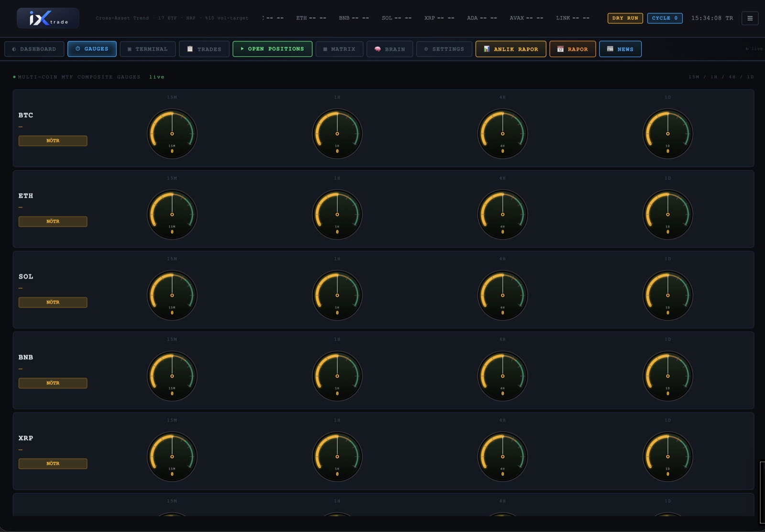Click the XRP 1H gauge dial
The image size is (765, 532).
click(337, 457)
